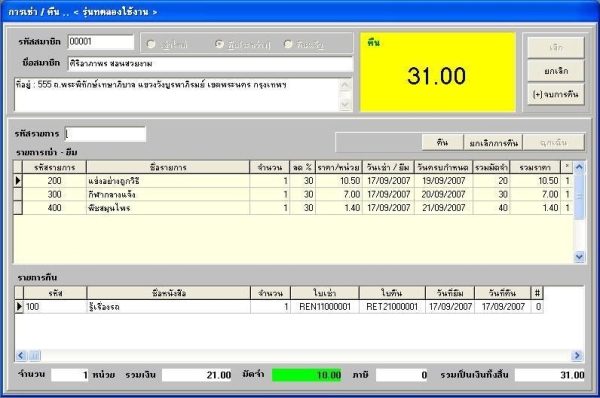Click the green มัดจำ field showing 10.00
The image size is (600, 398).
307,375
